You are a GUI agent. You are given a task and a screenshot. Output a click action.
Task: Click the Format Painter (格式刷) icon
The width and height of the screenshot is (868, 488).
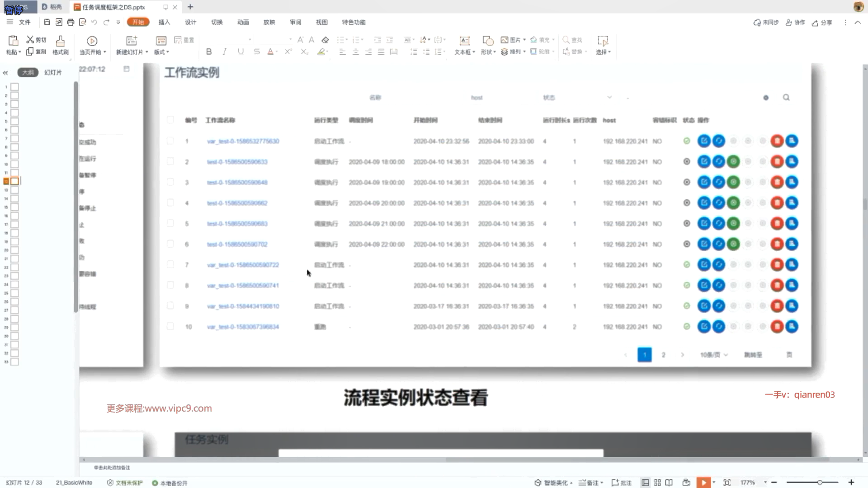pos(60,41)
